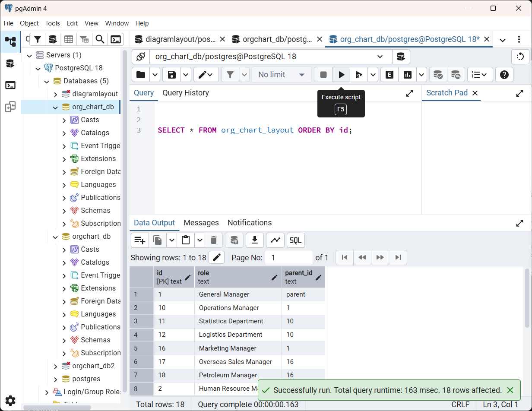The height and width of the screenshot is (411, 532).
Task: Click the Graph Visualiser icon
Action: (x=275, y=240)
